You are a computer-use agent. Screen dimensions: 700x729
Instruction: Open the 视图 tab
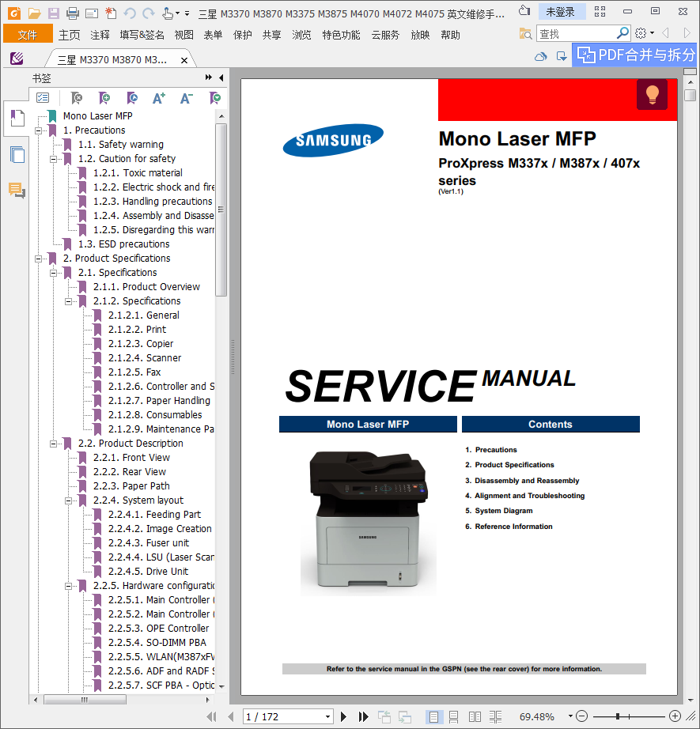(x=184, y=35)
